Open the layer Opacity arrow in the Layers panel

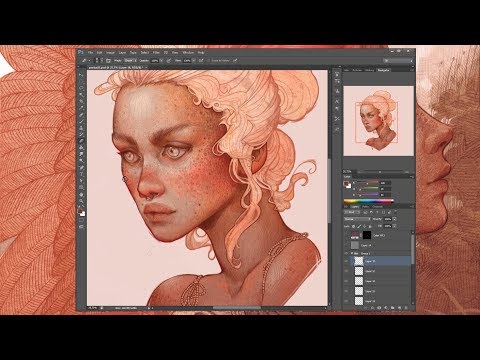[395, 219]
